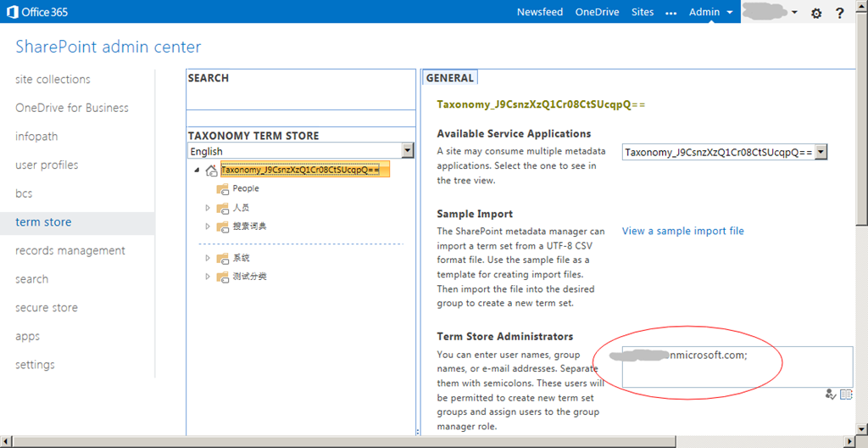Select the People term group
The image size is (868, 448).
tap(246, 188)
